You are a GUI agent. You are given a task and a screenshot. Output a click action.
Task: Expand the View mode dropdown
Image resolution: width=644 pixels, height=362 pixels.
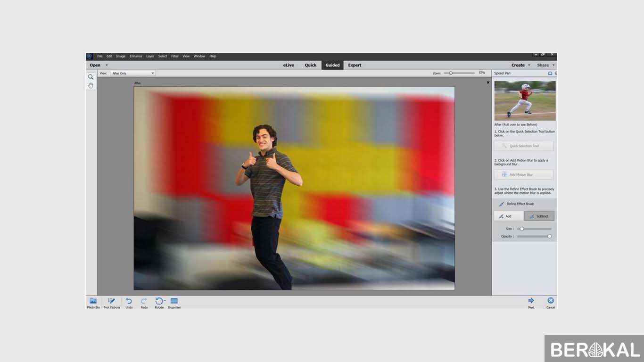152,73
